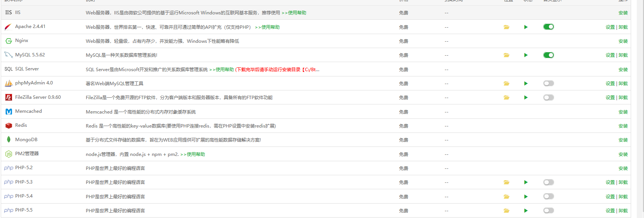
Task: Open 设置 for phpMyAdmin 4.0
Action: [610, 84]
